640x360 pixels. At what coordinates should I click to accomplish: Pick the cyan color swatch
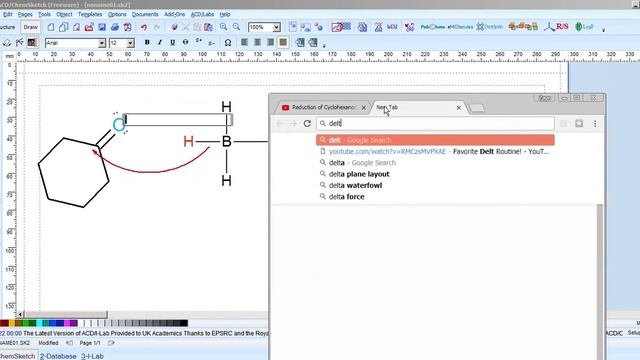pyautogui.click(x=39, y=323)
